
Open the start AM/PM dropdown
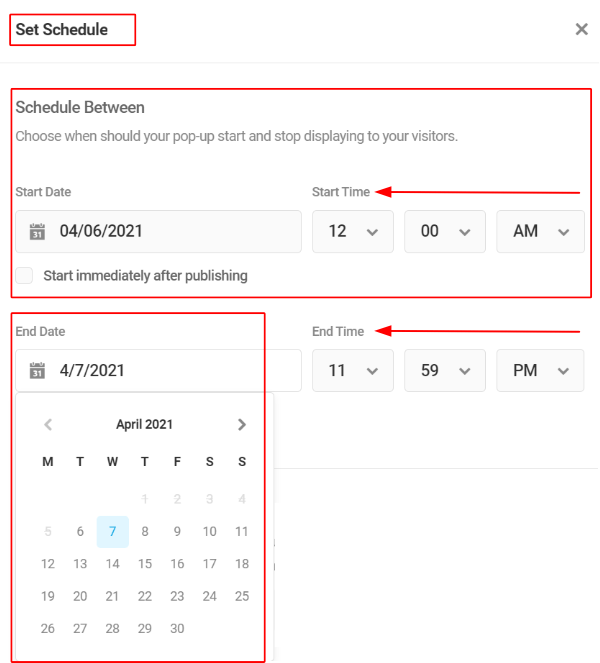point(540,231)
